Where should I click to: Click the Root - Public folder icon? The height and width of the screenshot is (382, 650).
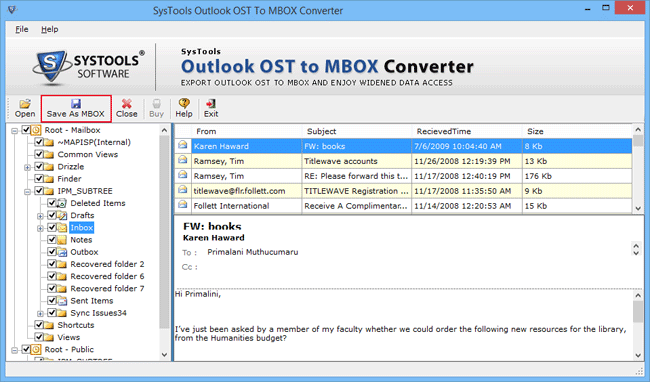36,350
